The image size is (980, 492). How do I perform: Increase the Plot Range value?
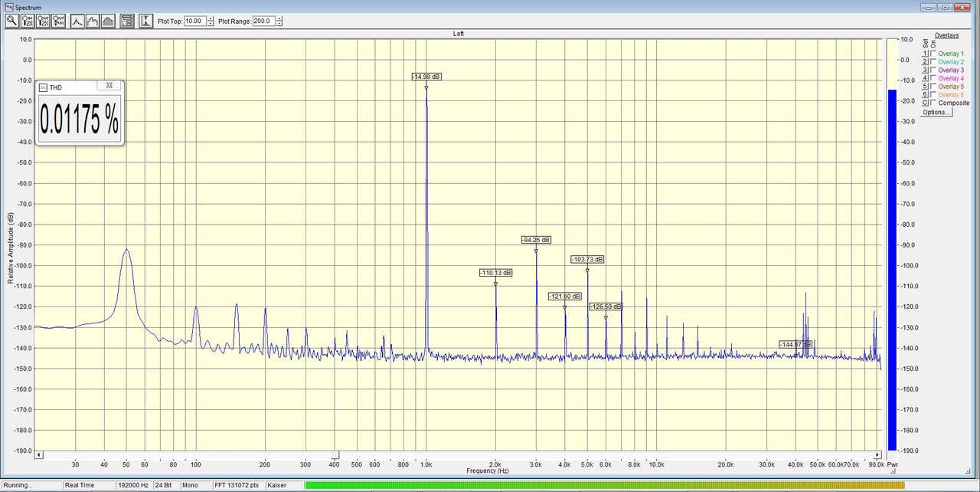click(x=279, y=18)
